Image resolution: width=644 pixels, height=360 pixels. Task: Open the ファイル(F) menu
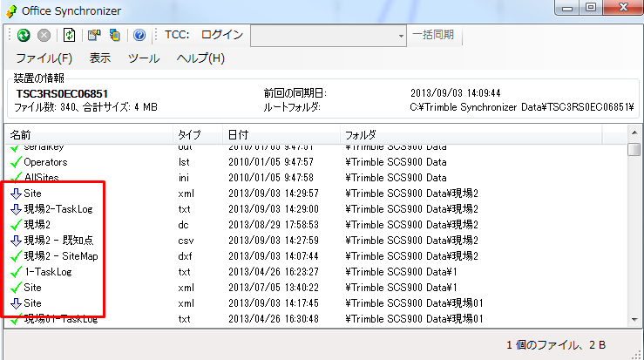tap(44, 58)
